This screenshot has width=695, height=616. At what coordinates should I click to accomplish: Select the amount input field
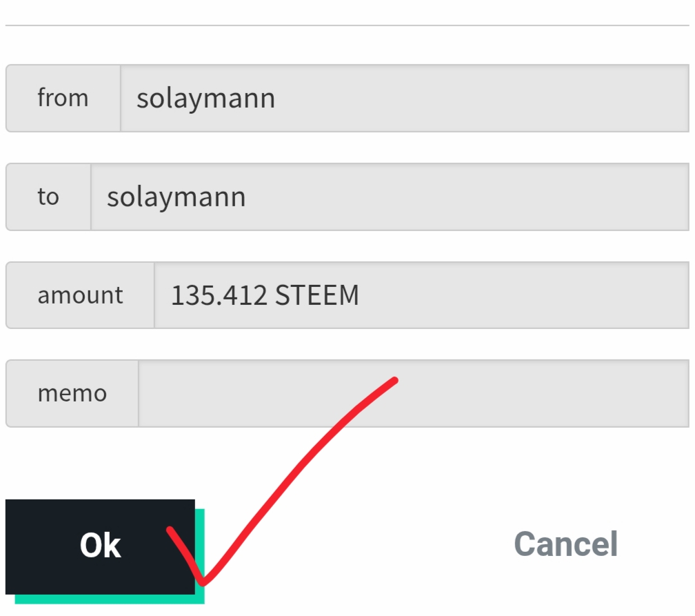(421, 295)
